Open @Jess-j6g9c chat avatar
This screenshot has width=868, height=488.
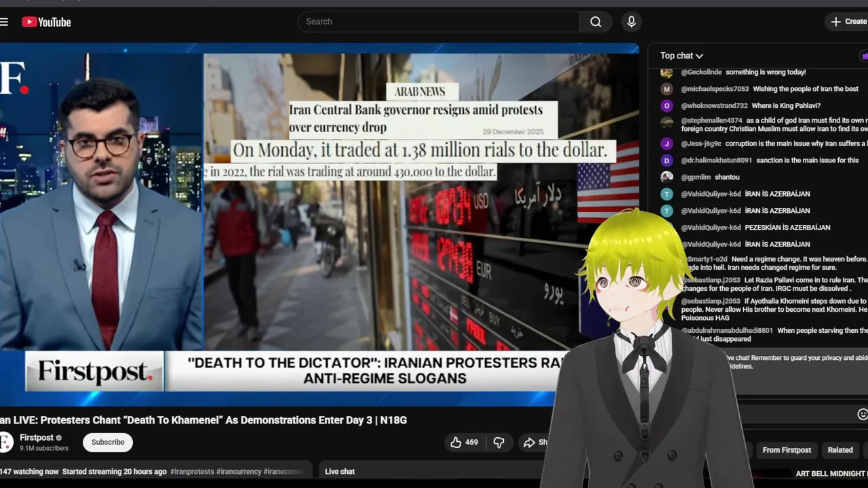667,144
